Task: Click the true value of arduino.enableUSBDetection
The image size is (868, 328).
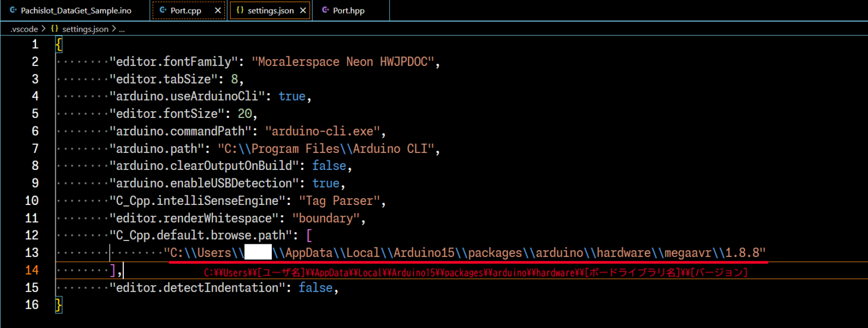Action: pos(326,183)
